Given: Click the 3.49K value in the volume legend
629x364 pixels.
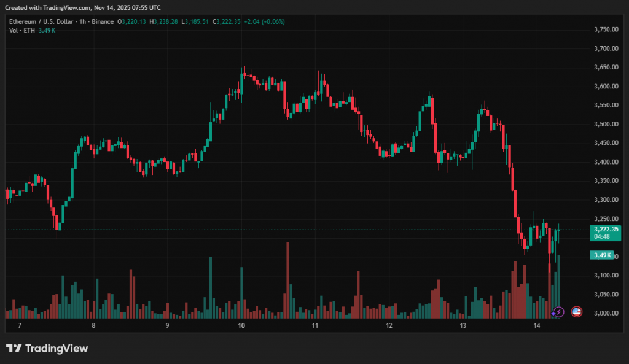Looking at the screenshot, I should pyautogui.click(x=47, y=31).
